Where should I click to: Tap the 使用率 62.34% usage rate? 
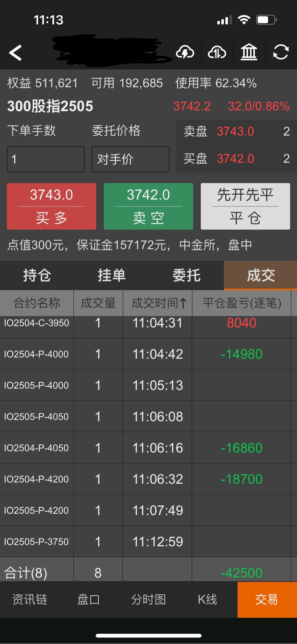(216, 83)
